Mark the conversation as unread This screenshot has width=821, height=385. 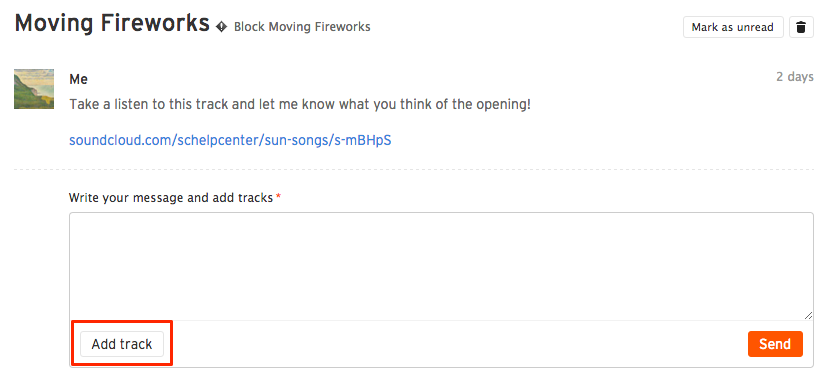[733, 27]
